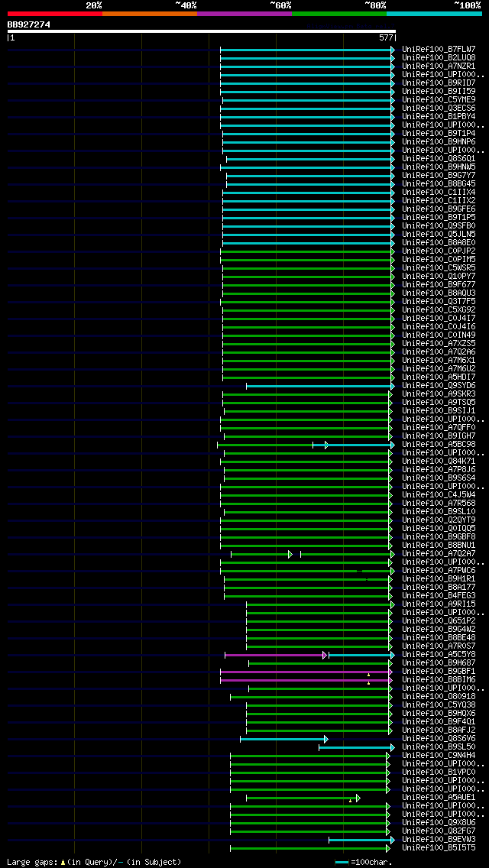Click the cyan alignment bar for Q8S6V6
Viewport: 489px width, 868px height.
284,739
